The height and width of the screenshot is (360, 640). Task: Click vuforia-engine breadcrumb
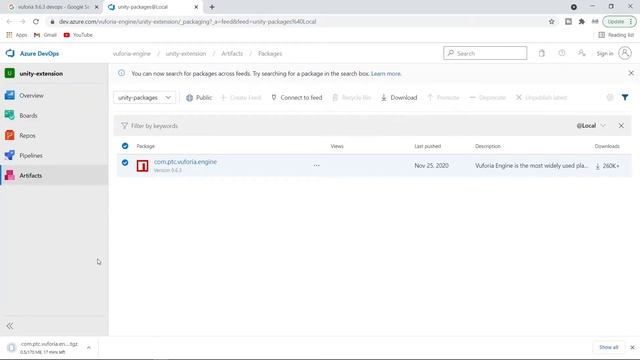pyautogui.click(x=131, y=53)
